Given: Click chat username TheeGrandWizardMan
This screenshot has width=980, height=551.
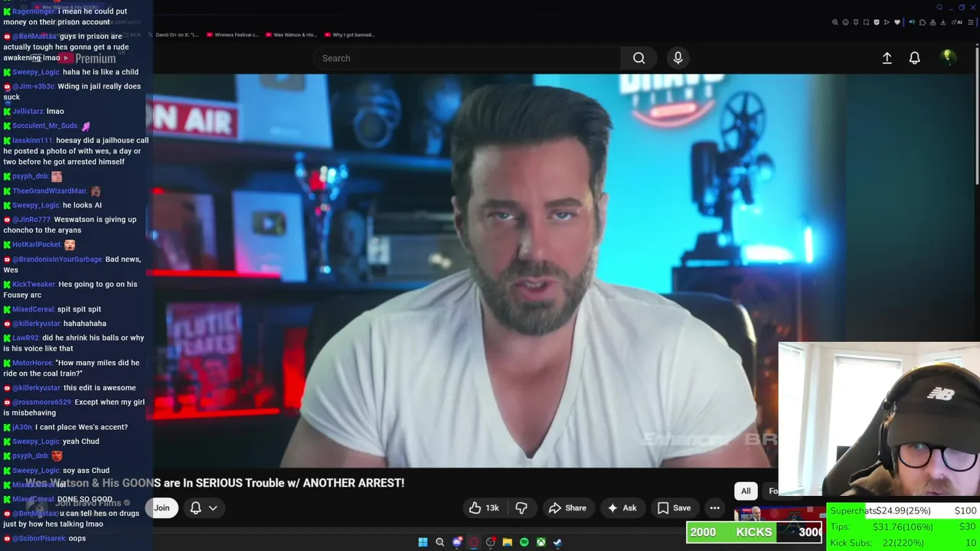Looking at the screenshot, I should tap(49, 191).
